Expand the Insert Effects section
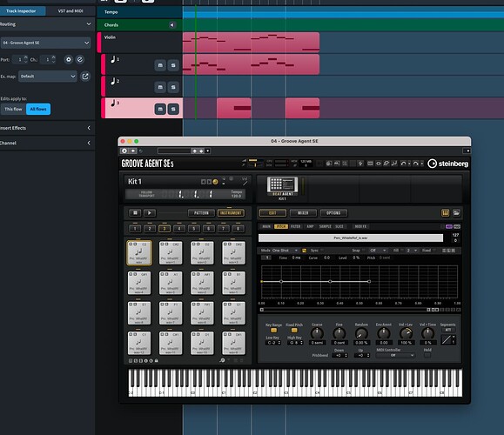The image size is (504, 435). [89, 128]
